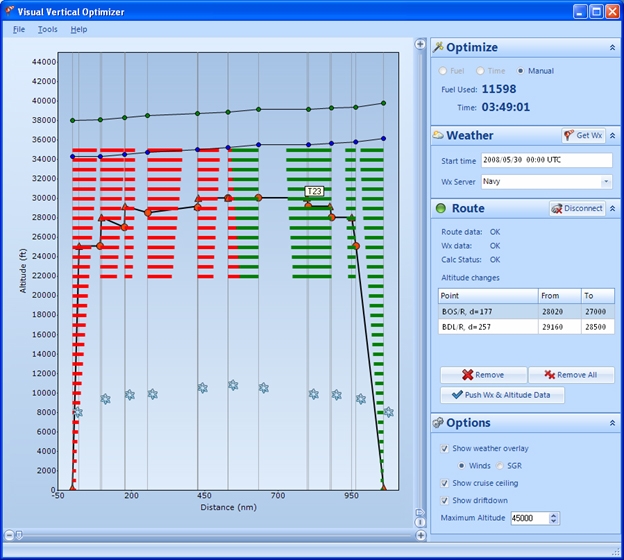
Task: Click the zoom-out minus at left of horizontal slider
Action: point(10,535)
